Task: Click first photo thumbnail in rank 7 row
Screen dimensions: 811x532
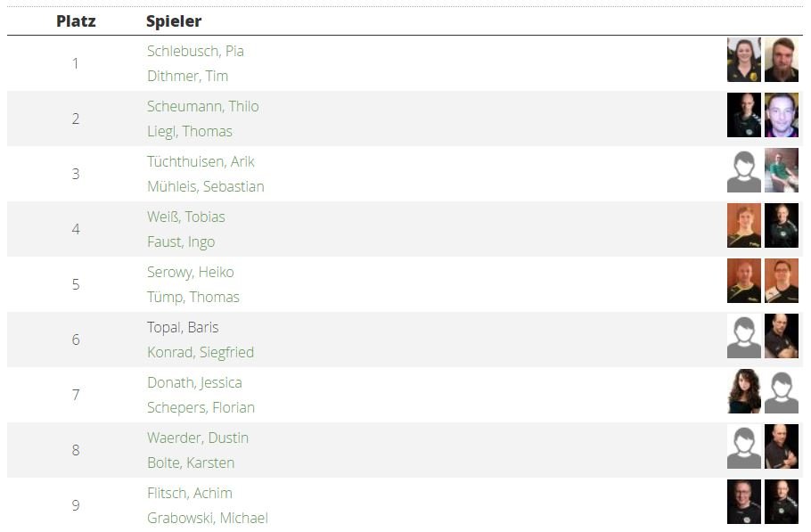Action: (x=743, y=391)
